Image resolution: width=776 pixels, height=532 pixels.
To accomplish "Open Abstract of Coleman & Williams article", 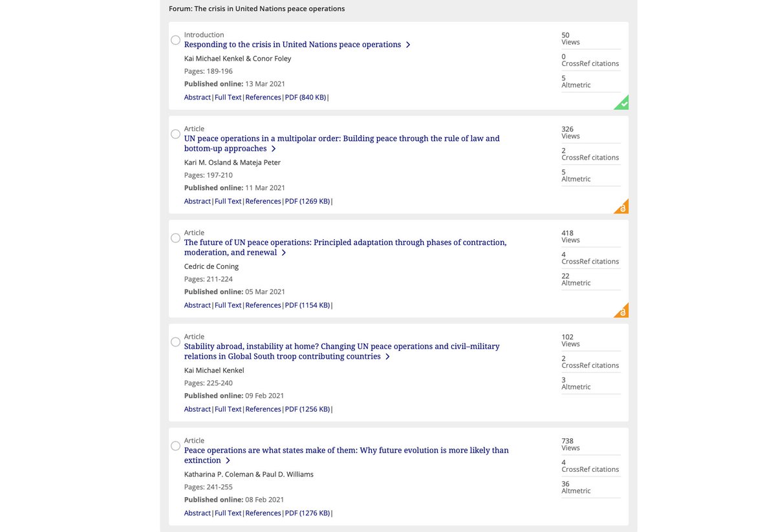I will (197, 513).
